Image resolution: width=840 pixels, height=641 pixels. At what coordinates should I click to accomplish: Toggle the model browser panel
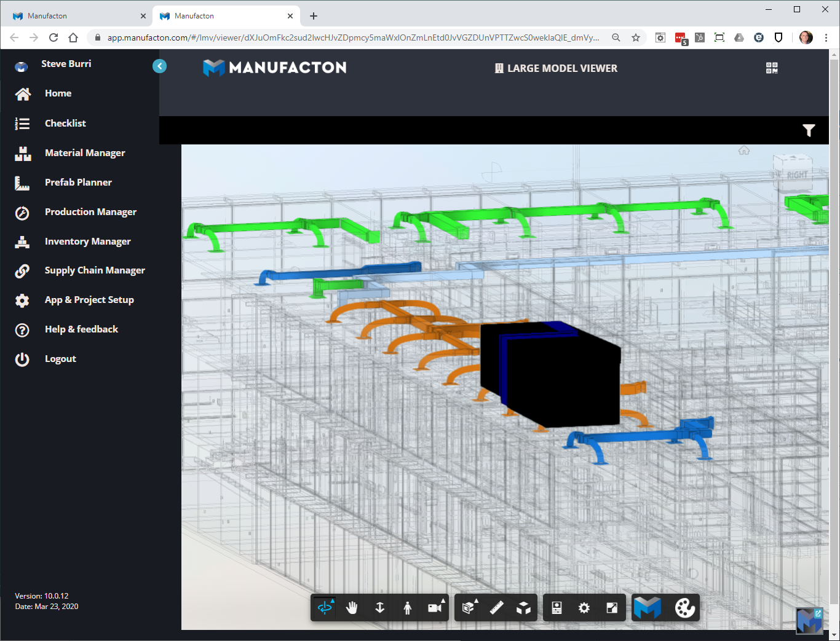(x=557, y=608)
